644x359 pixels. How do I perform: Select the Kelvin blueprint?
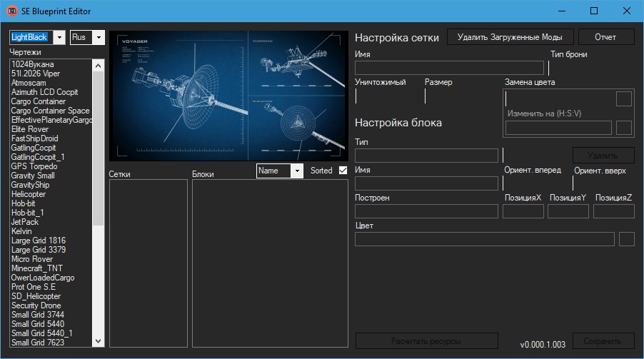51,231
